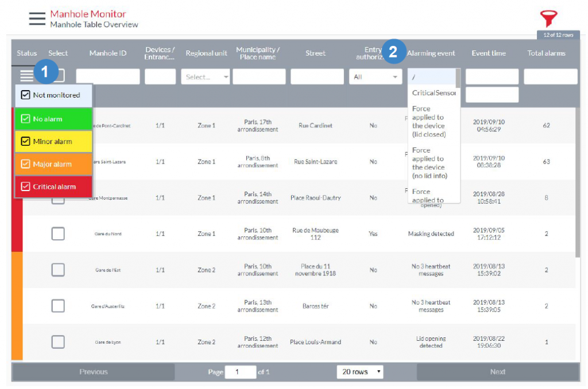The height and width of the screenshot is (389, 588).
Task: Toggle the Critical alarm status checkbox
Action: [25, 186]
